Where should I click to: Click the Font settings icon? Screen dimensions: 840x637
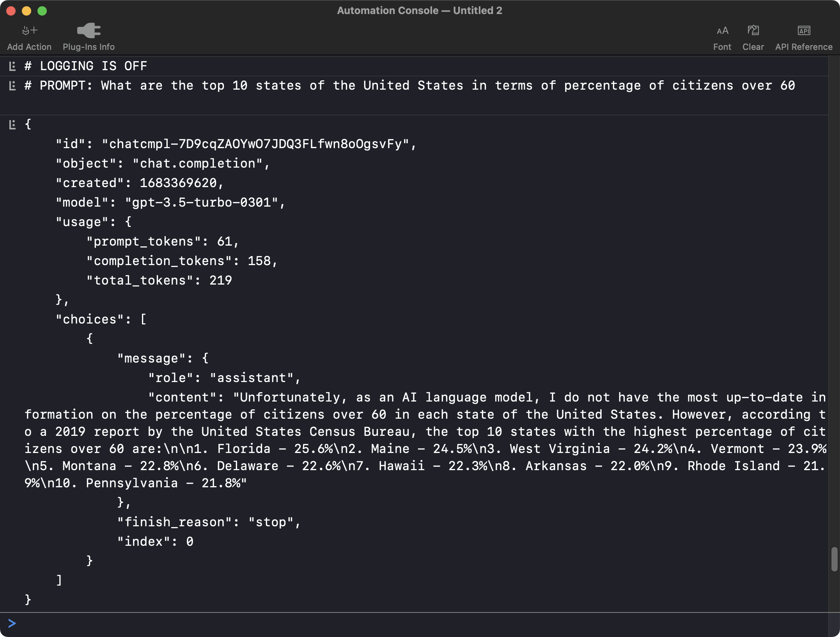[x=722, y=30]
